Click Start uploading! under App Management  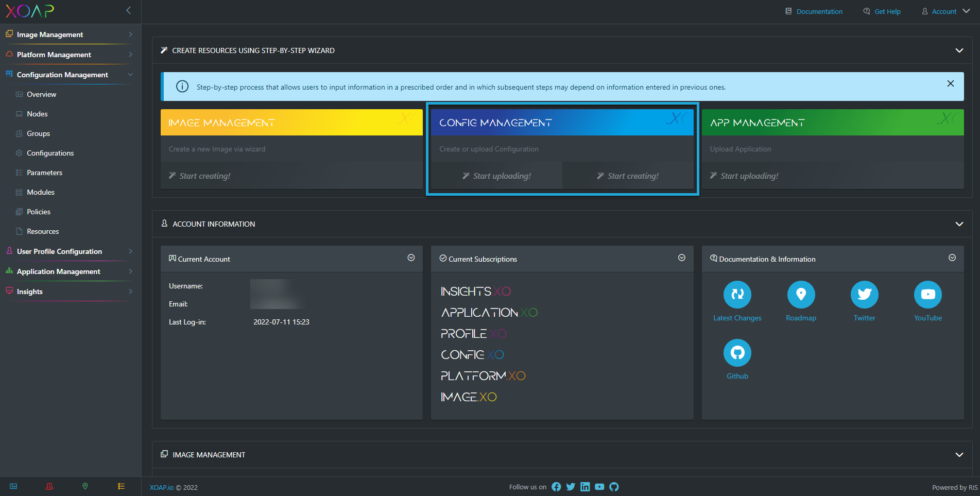[744, 176]
